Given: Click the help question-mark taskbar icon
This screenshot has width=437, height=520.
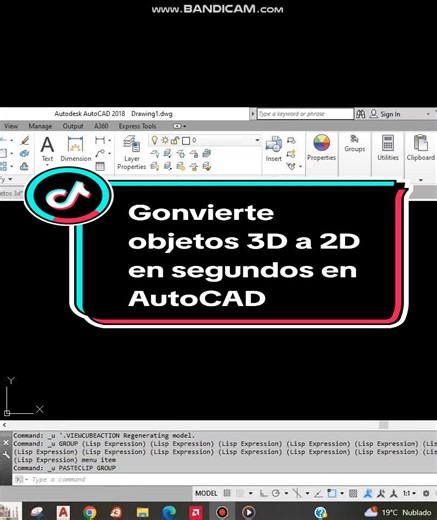Looking at the screenshot, I should (x=320, y=512).
